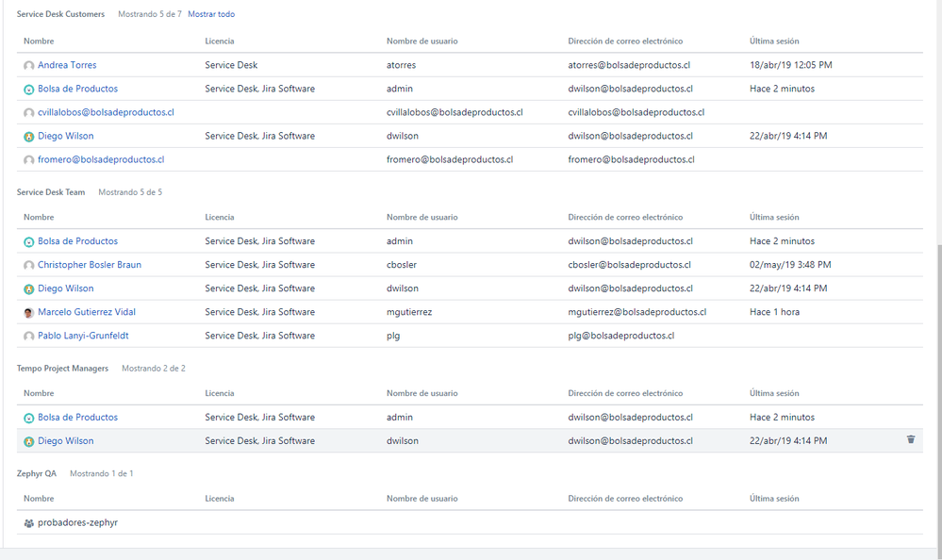Click probadores-zephyr group entry
Viewport: 942px width, 560px height.
[x=77, y=522]
